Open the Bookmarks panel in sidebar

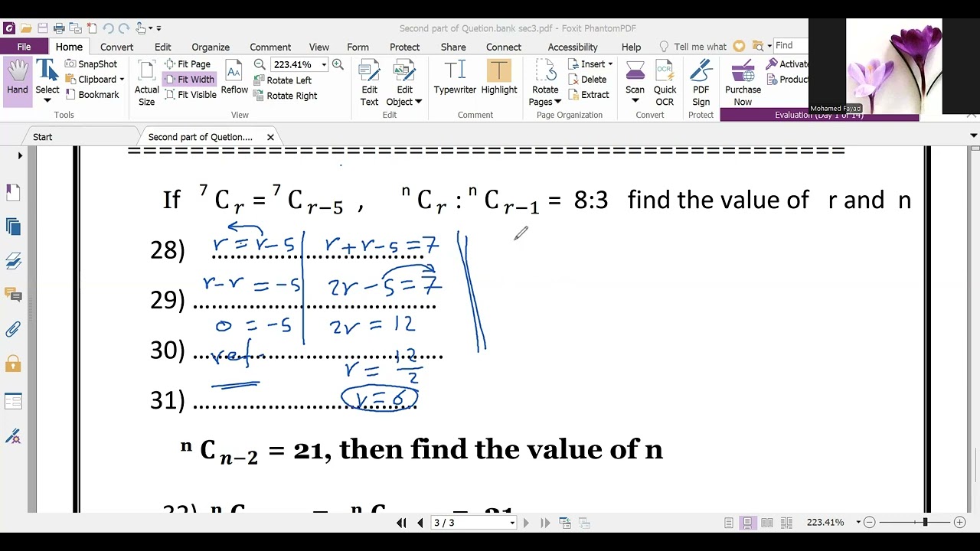[13, 193]
